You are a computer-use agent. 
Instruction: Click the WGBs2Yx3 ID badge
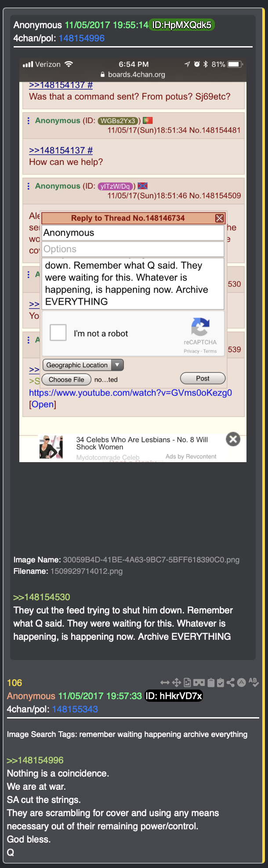117,121
